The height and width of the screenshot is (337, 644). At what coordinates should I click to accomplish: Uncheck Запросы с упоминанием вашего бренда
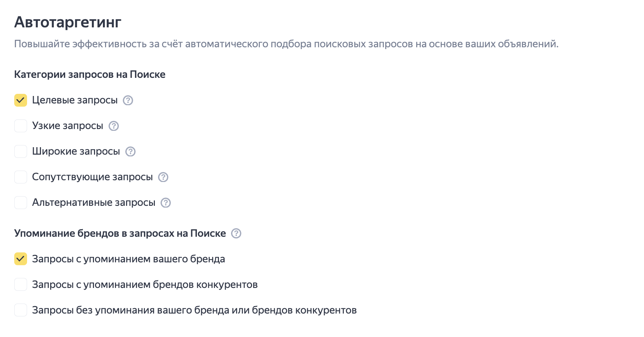tap(21, 259)
